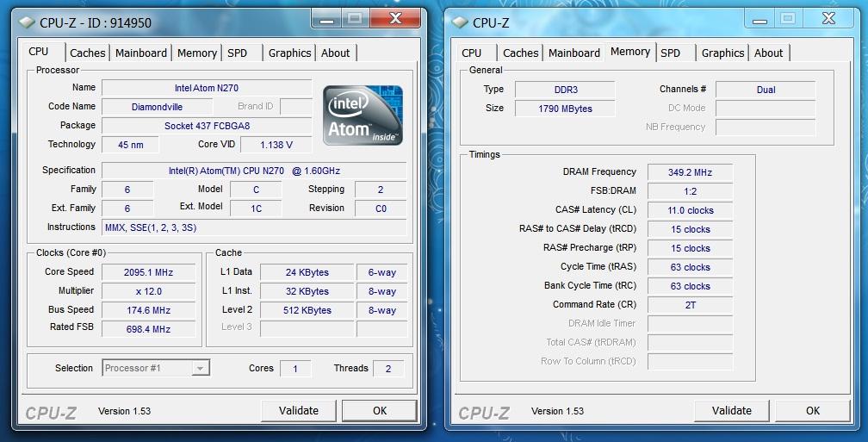
Task: Switch to Memory tab in the left CPU-Z window
Action: tap(197, 53)
